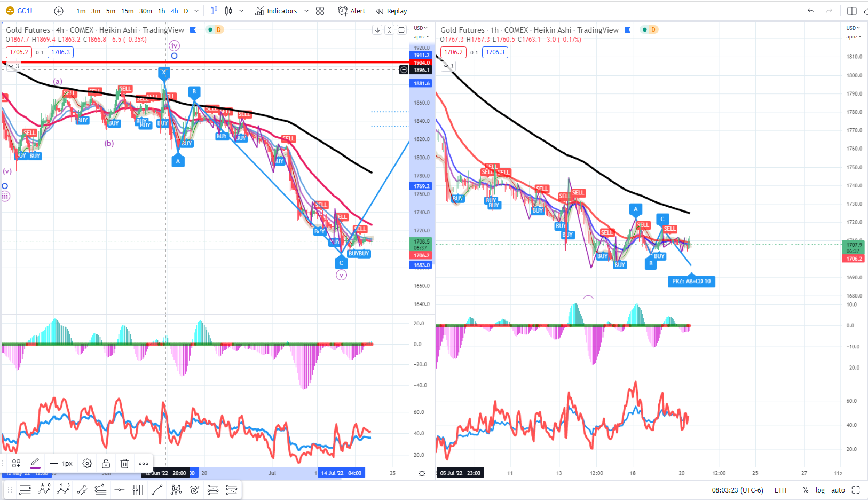The height and width of the screenshot is (500, 868).
Task: Open apoz unit dropdown on left chart
Action: 421,37
